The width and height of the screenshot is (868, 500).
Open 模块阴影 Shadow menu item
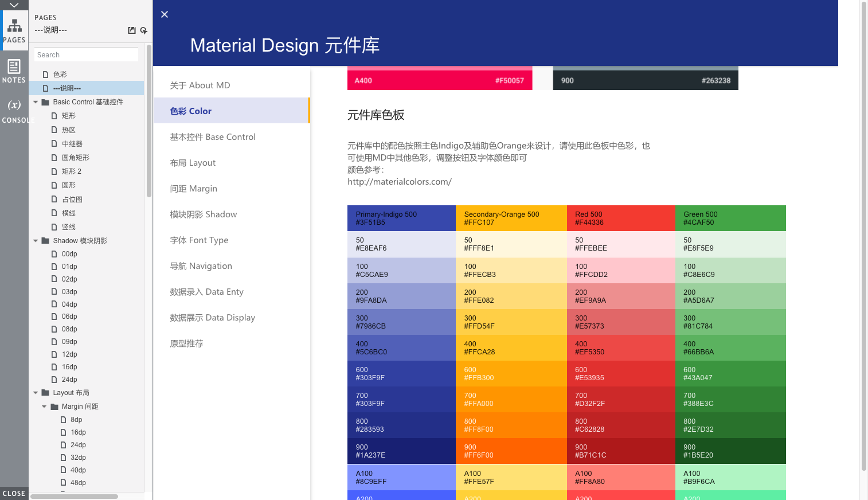[232, 214]
